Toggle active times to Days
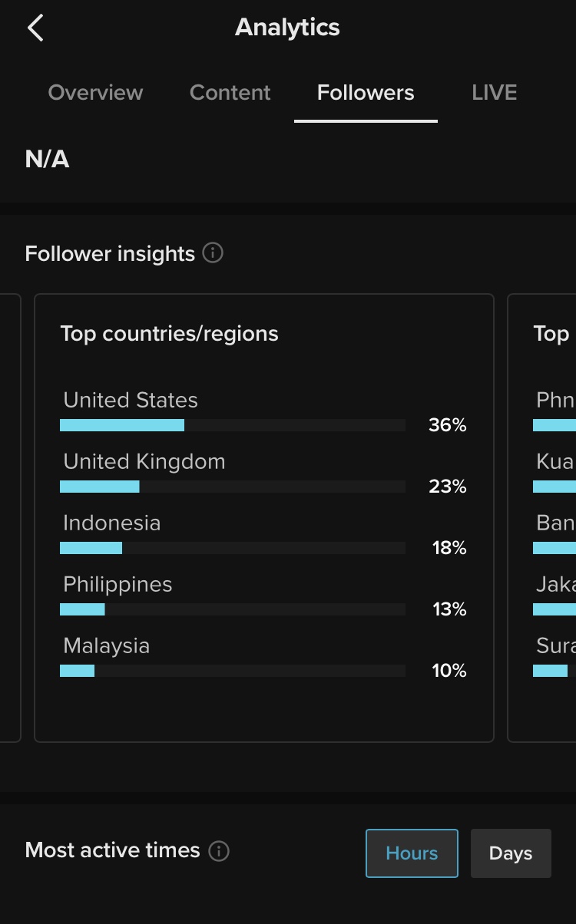This screenshot has height=924, width=576. [511, 853]
